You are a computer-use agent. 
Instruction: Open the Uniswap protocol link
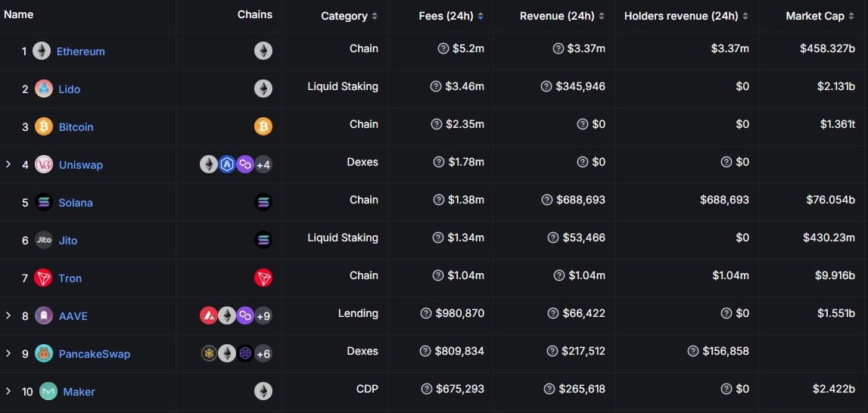(x=80, y=165)
